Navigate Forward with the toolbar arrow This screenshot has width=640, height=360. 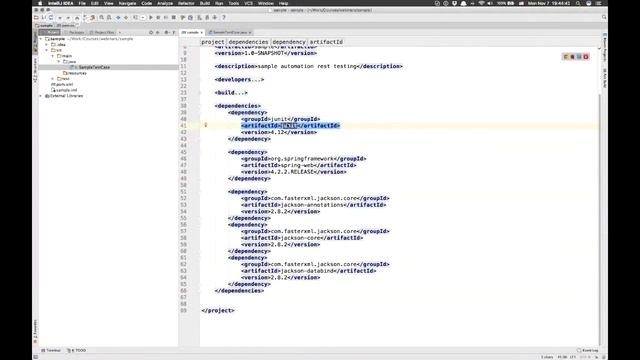tap(126, 18)
